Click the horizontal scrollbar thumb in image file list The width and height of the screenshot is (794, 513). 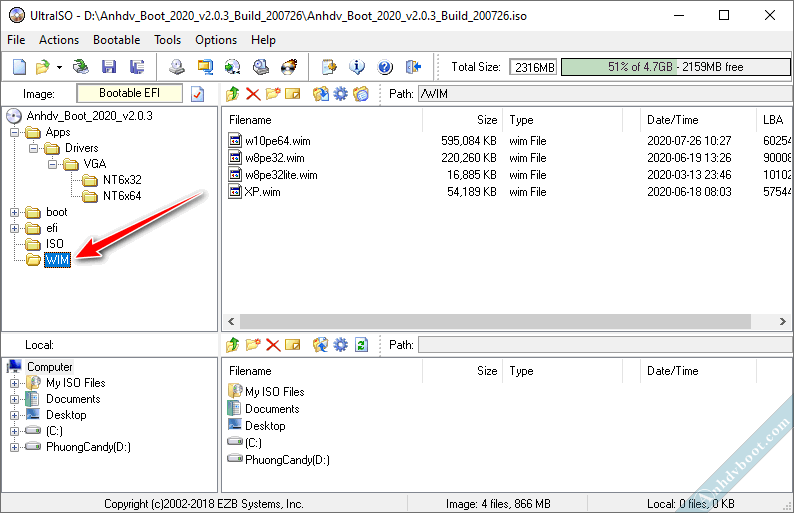(495, 321)
